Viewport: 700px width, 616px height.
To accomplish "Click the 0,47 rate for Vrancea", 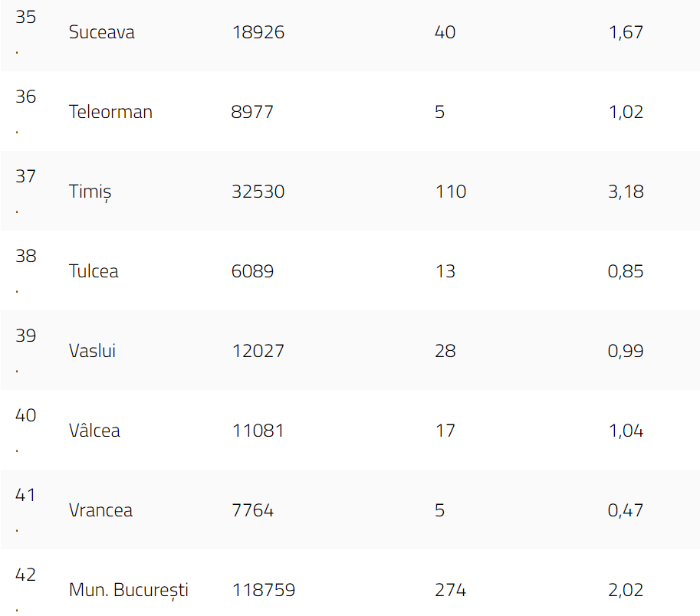I will [x=625, y=511].
